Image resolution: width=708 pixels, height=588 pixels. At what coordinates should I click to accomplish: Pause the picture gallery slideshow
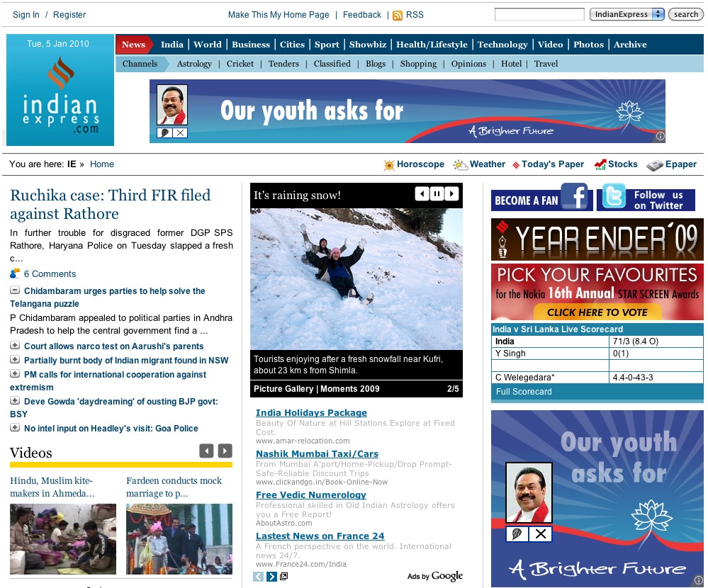(437, 194)
